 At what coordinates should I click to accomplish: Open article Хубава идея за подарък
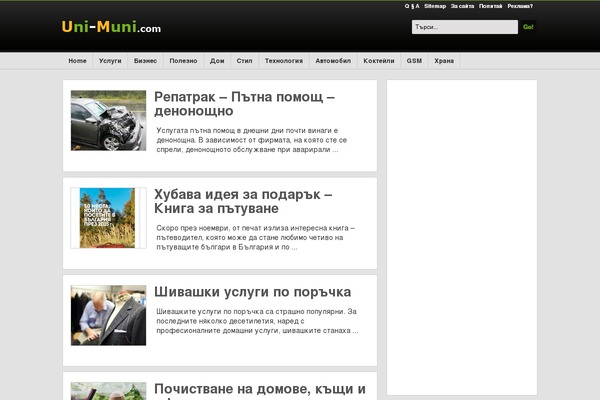coord(243,201)
